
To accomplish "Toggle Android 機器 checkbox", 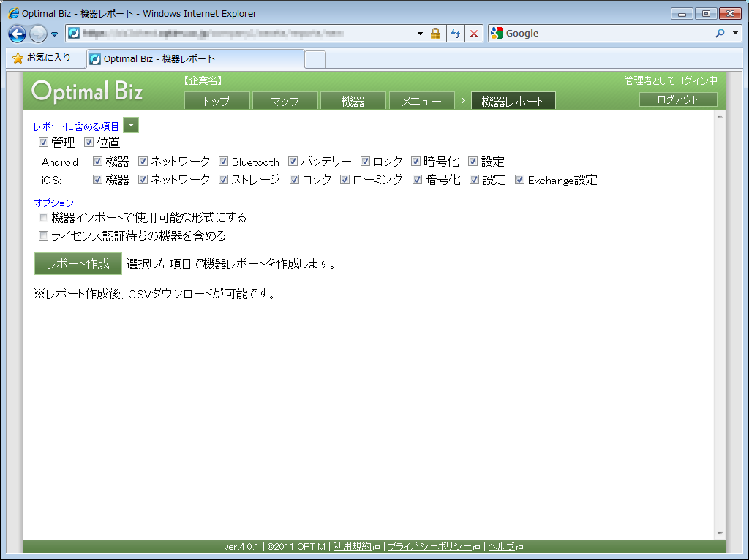I will pyautogui.click(x=97, y=162).
